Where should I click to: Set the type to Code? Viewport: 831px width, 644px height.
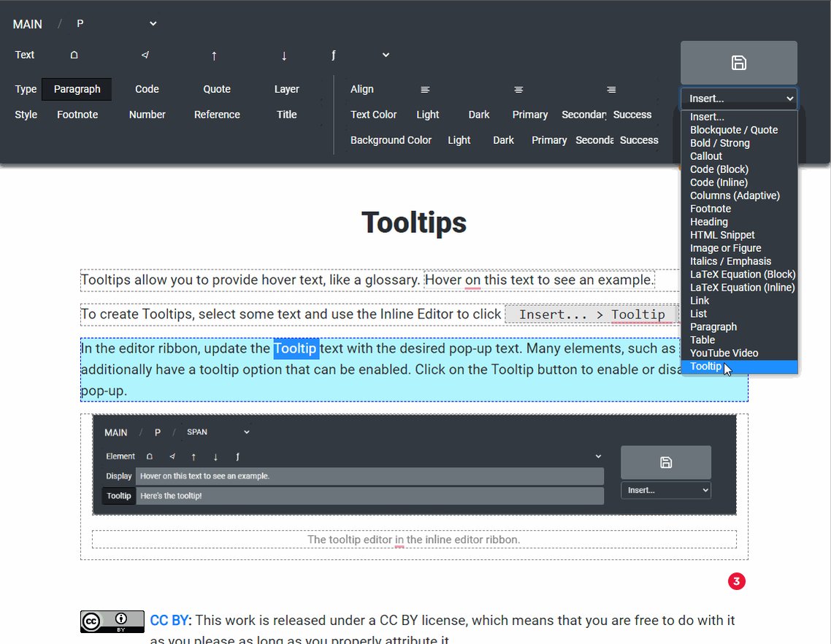147,89
